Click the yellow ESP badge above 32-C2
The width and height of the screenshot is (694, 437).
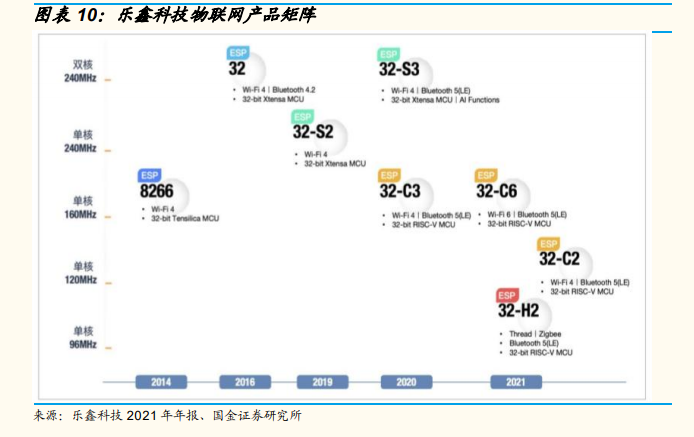[x=548, y=244]
